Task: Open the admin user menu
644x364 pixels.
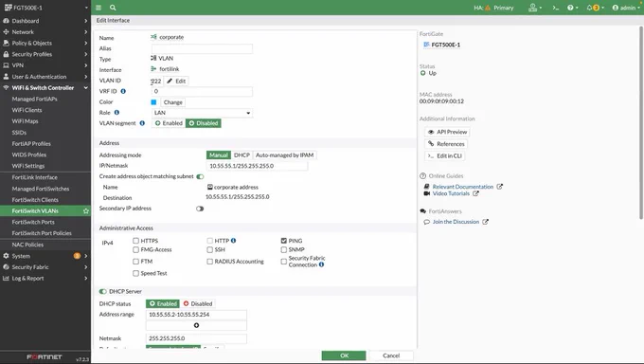Action: tap(626, 8)
